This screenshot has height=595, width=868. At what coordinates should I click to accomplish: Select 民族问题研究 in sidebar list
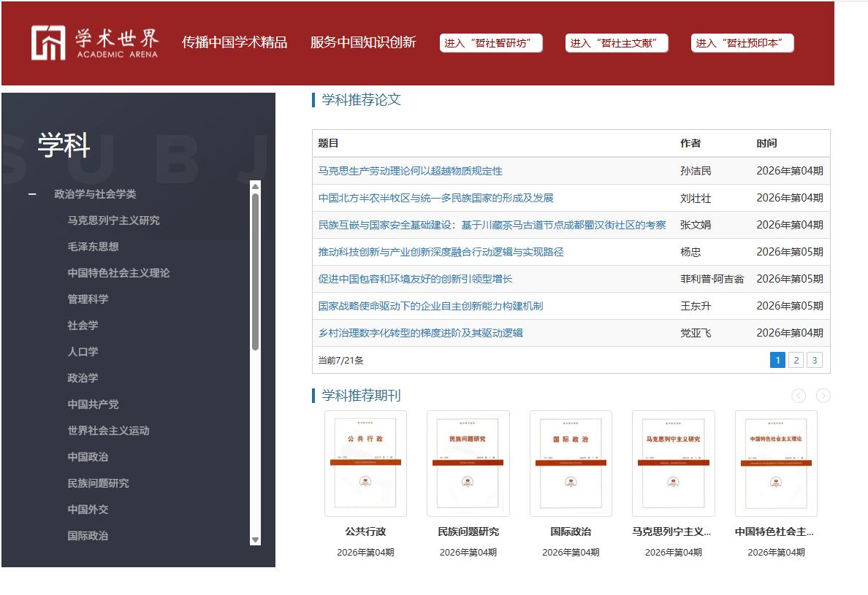pyautogui.click(x=98, y=483)
